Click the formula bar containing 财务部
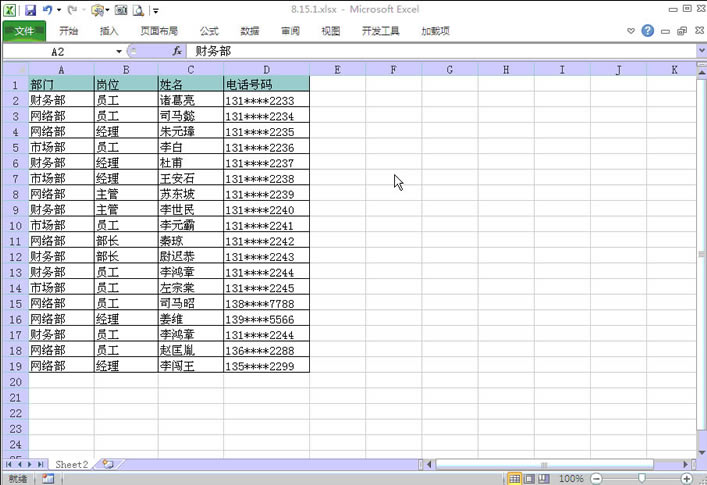This screenshot has width=707, height=485. pos(442,51)
